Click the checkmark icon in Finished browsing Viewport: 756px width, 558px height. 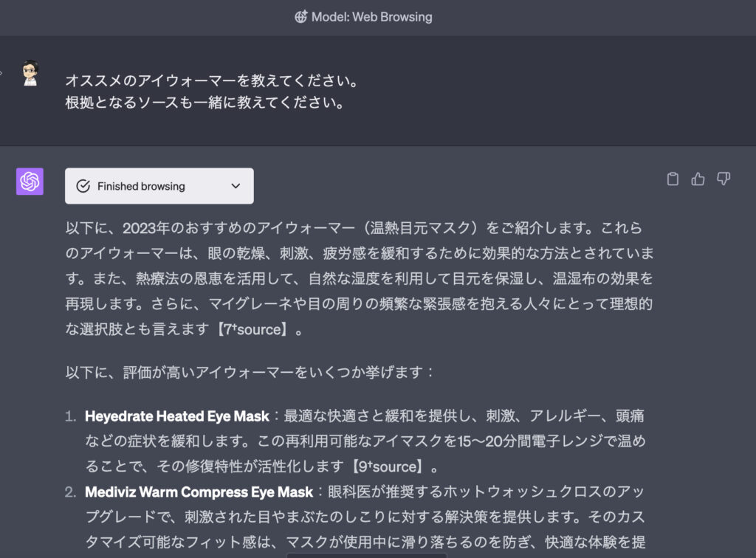pyautogui.click(x=83, y=186)
